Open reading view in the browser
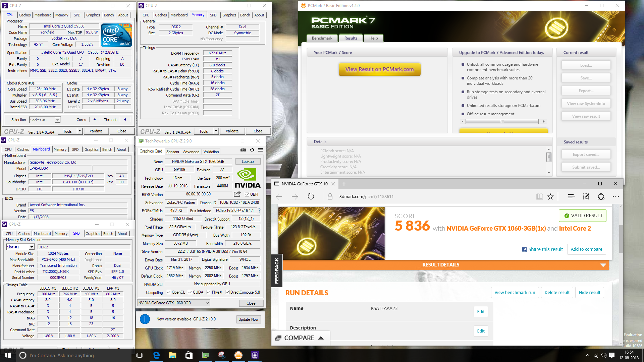Viewport: 644px width, 362px height. click(539, 197)
